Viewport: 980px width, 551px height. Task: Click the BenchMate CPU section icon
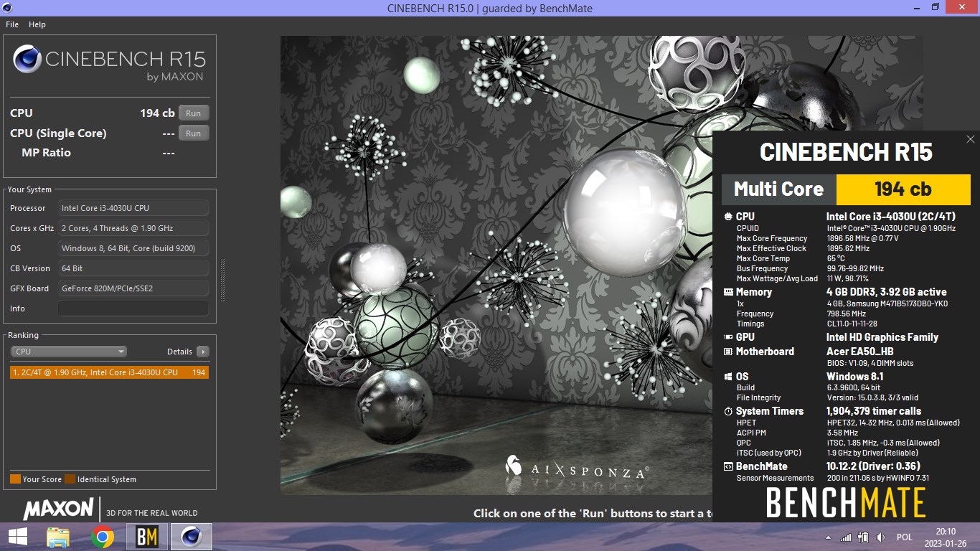coord(728,216)
